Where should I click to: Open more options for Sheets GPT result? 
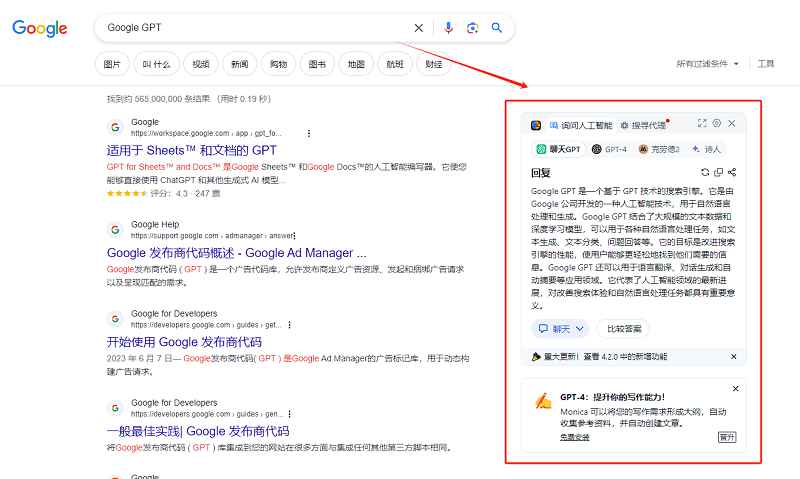(x=309, y=134)
